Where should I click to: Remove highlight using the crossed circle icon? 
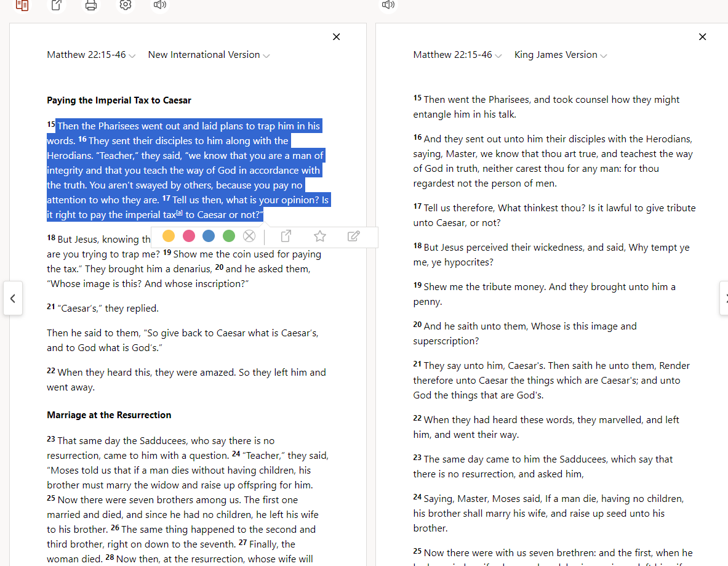[249, 236]
